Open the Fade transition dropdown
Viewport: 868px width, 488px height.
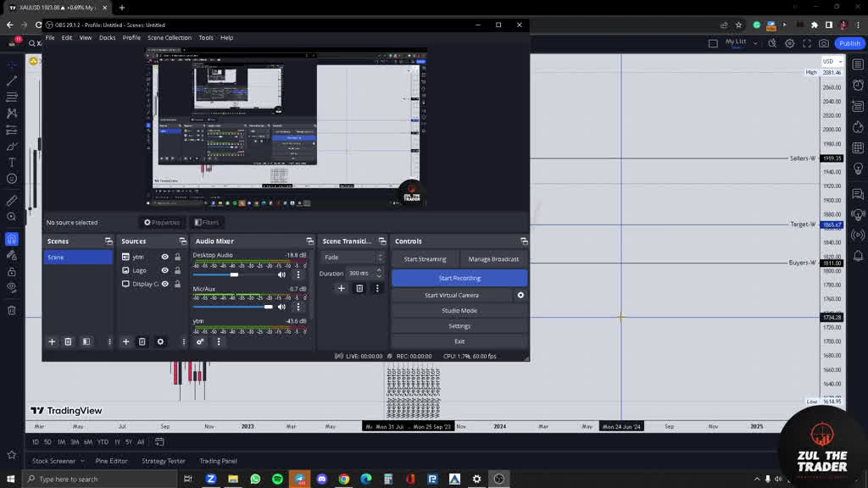(352, 257)
